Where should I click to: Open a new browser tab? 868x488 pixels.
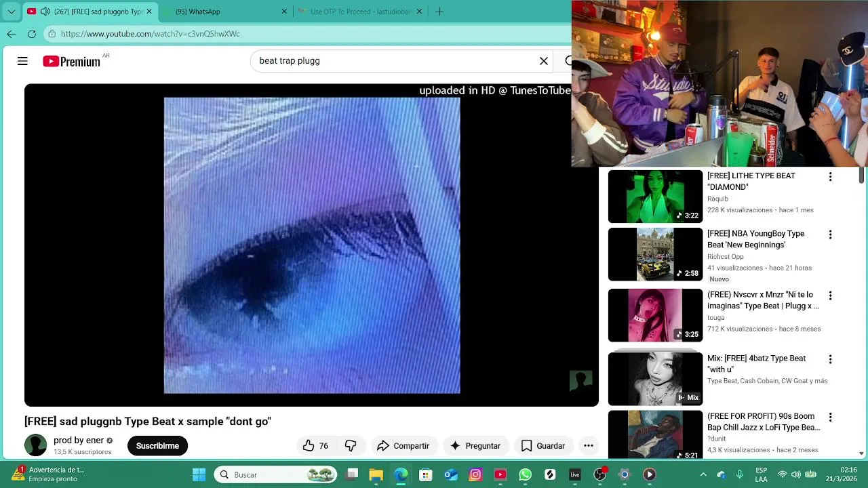pyautogui.click(x=439, y=12)
